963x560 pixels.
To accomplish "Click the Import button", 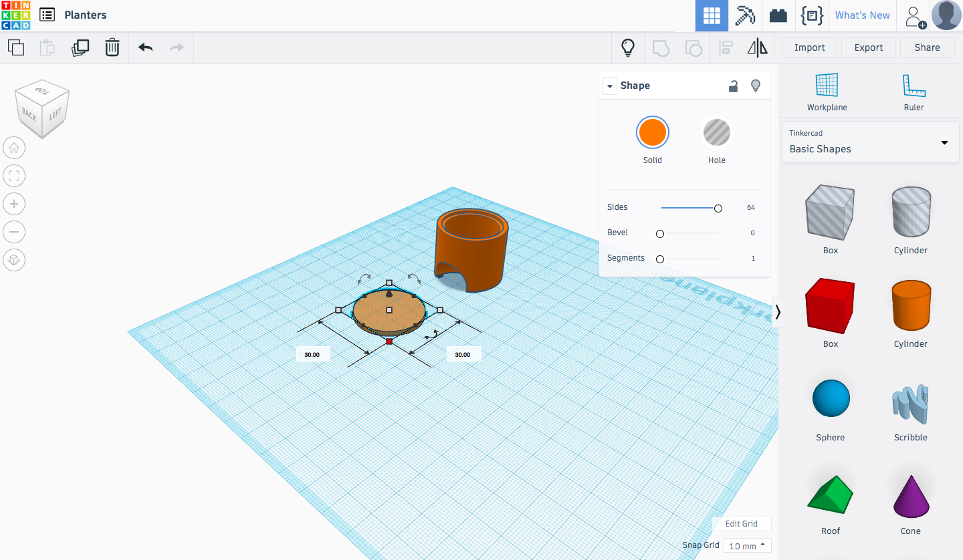I will point(809,47).
